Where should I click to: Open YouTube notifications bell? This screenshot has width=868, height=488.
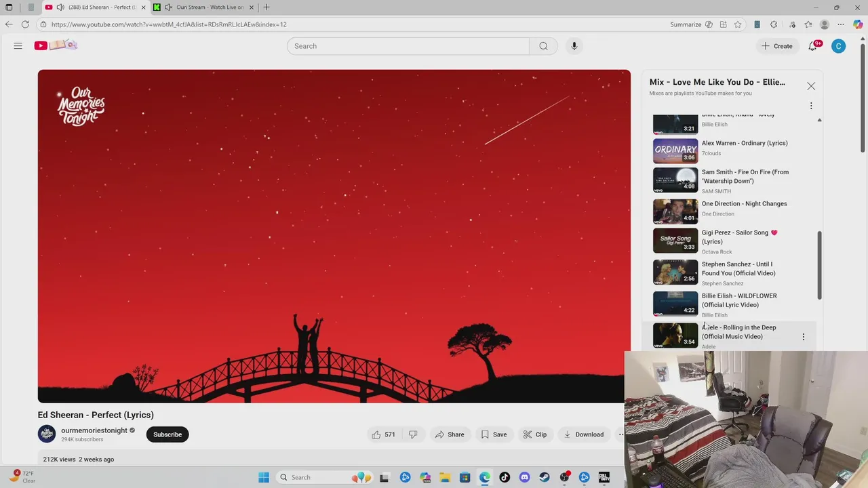(813, 46)
